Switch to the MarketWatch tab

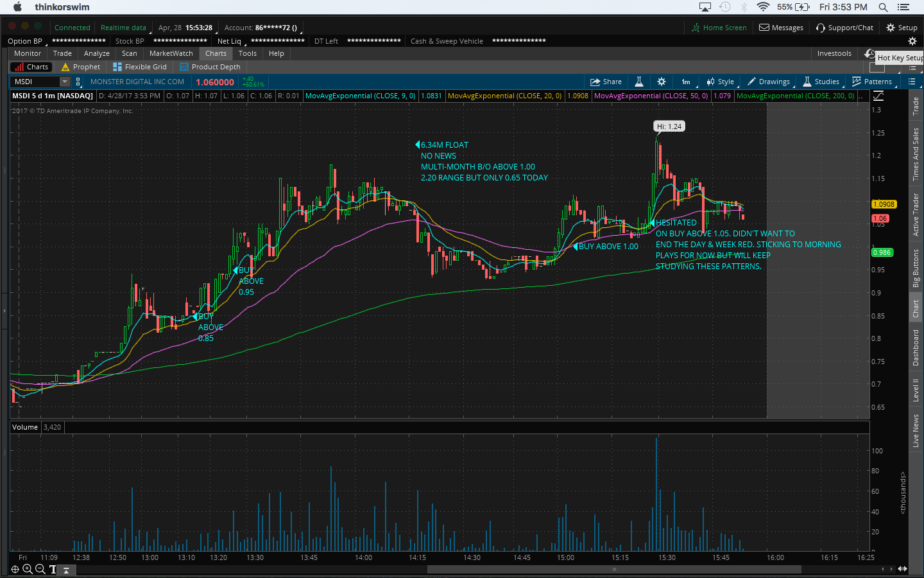(x=171, y=53)
